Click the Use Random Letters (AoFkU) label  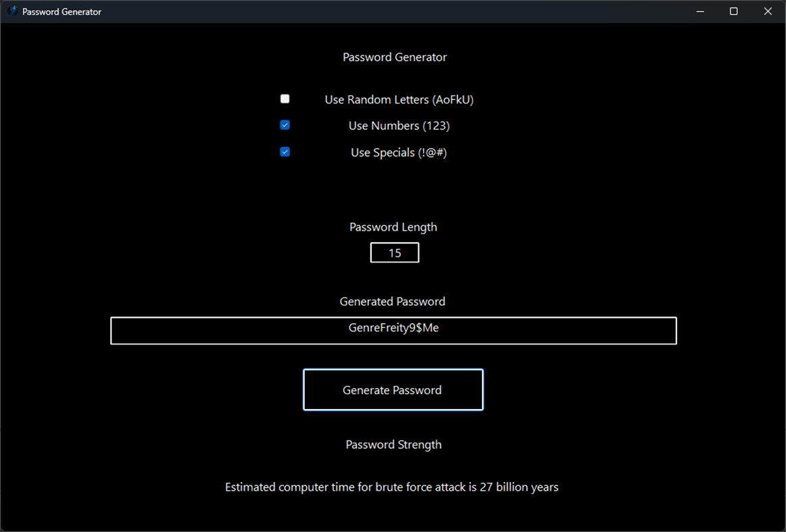[399, 99]
